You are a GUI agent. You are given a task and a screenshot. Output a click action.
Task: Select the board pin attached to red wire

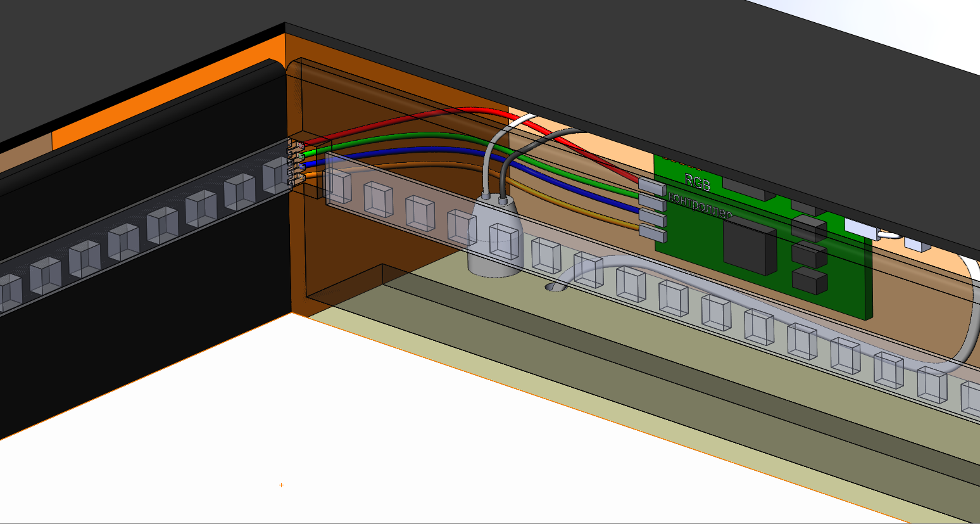tap(651, 186)
